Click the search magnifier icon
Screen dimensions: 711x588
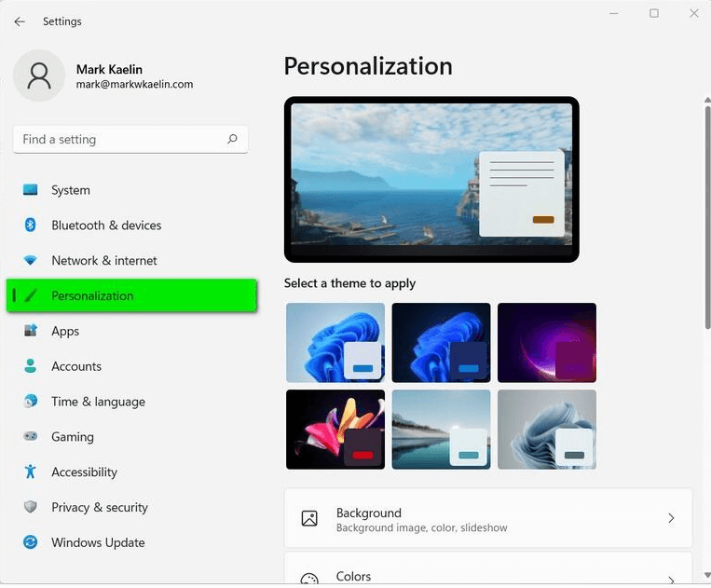[232, 139]
